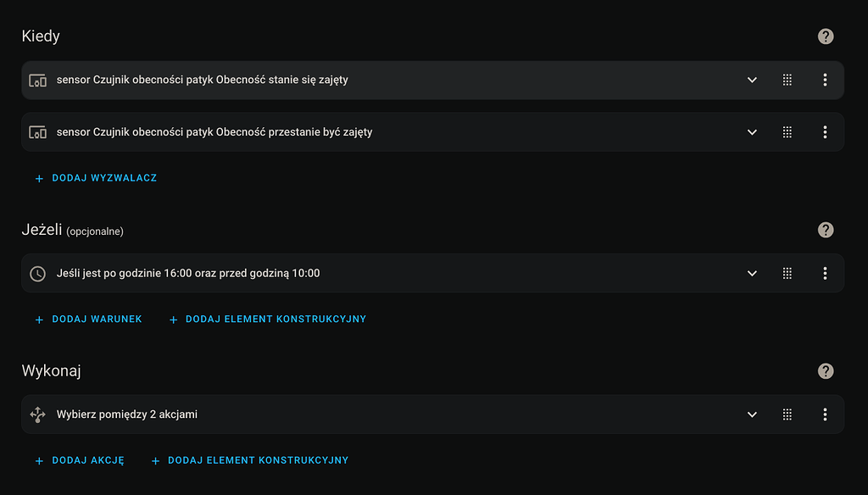Image resolution: width=868 pixels, height=495 pixels.
Task: Open three-dot menu for 'Wybierz pomiędzy 2 akcjami'
Action: click(x=825, y=414)
